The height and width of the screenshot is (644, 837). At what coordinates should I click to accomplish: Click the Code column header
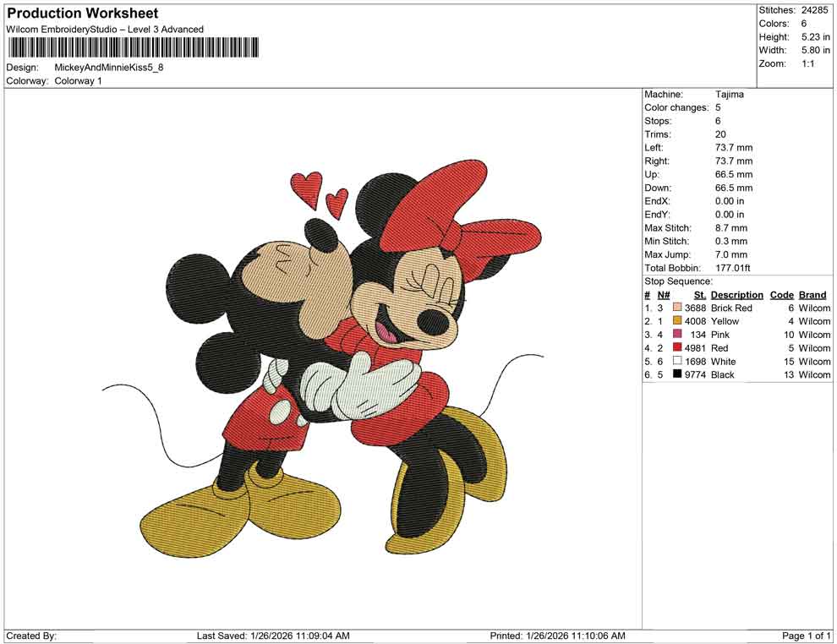pos(782,294)
